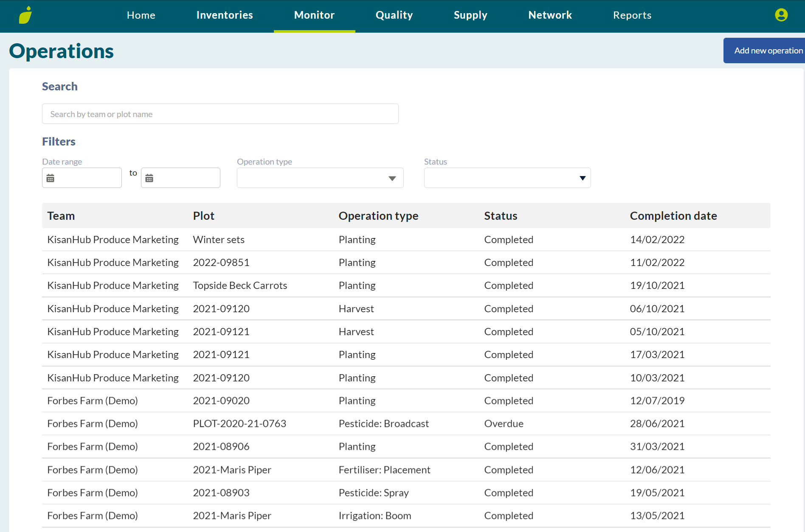Select plot 2021-09020

[x=221, y=401]
